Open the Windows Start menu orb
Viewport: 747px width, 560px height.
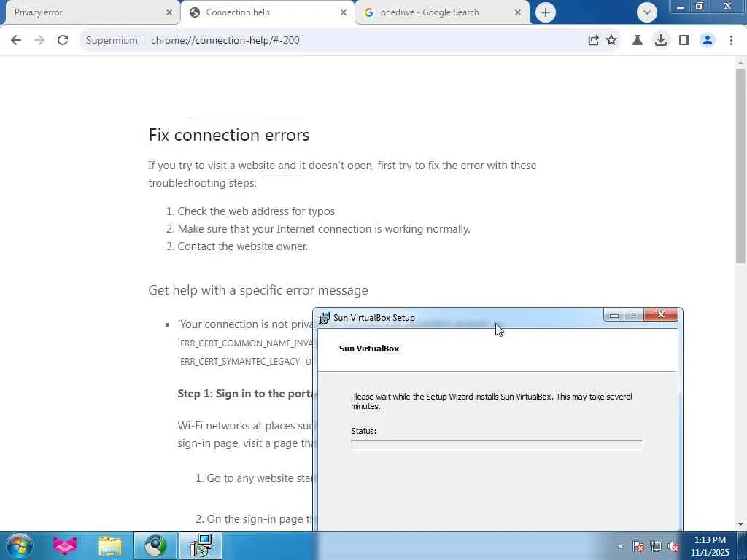(x=20, y=545)
